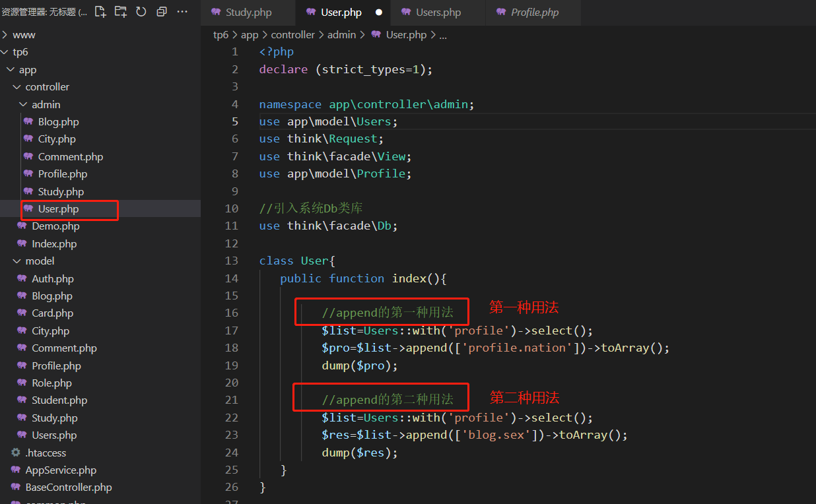Click the PHP icon on Users.php tab
The width and height of the screenshot is (816, 504).
407,12
